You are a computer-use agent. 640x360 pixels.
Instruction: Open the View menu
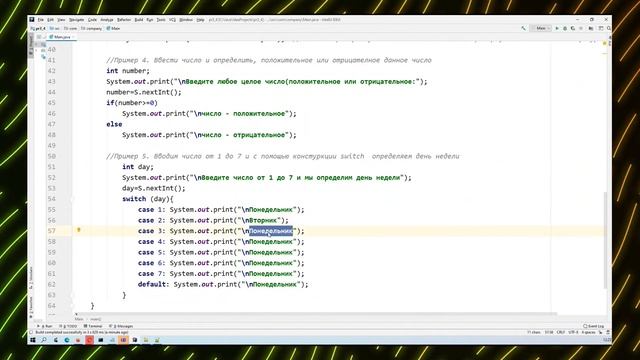(x=61, y=20)
